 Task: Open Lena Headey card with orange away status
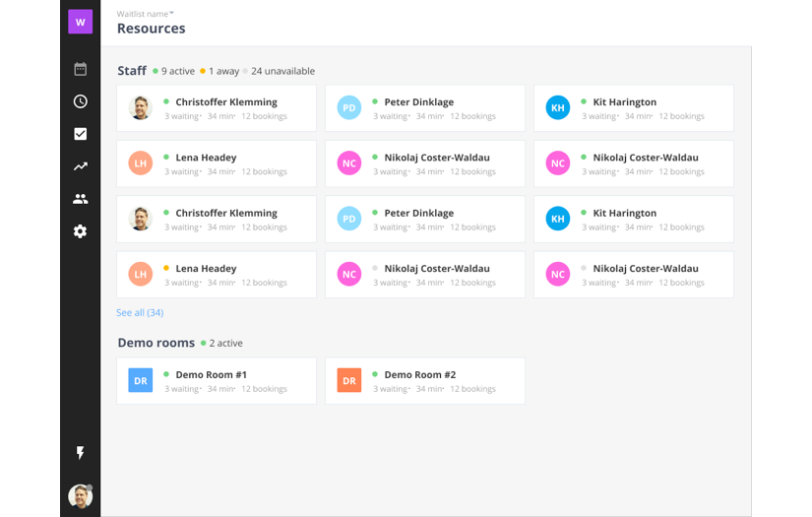point(217,275)
